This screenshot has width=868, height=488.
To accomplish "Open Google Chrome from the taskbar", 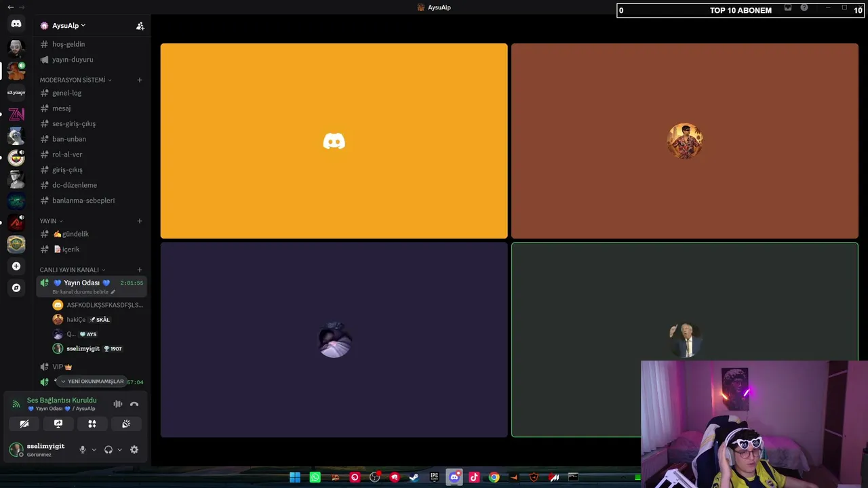I will tap(494, 477).
